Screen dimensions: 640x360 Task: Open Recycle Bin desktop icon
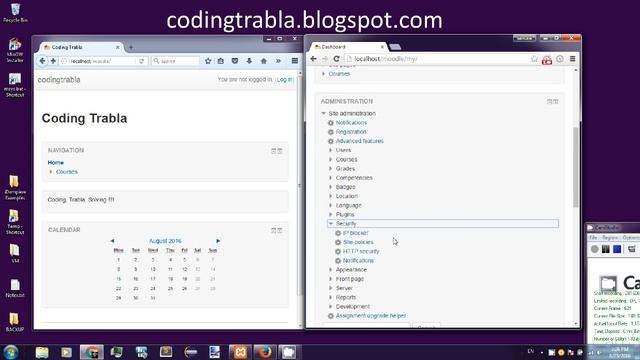(15, 13)
